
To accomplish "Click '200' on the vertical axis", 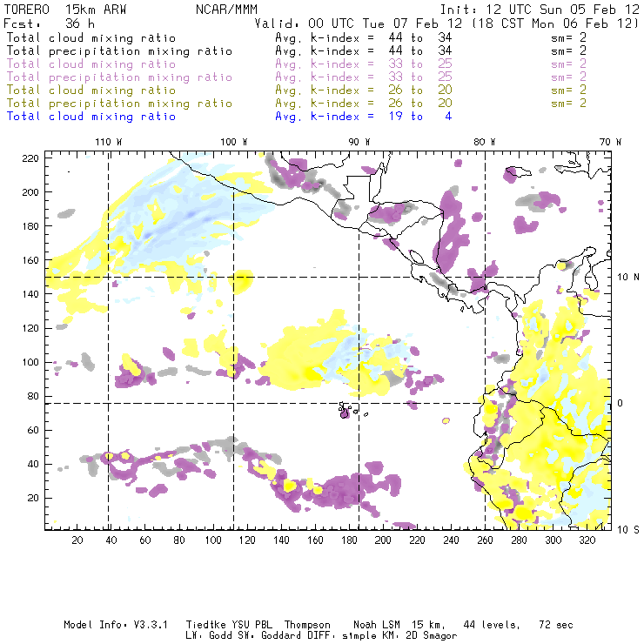I will tap(30, 192).
